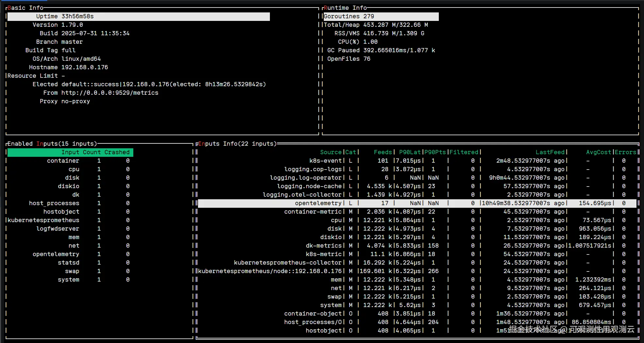Click the metrics URL in the From row
The width and height of the screenshot is (644, 343).
(110, 93)
